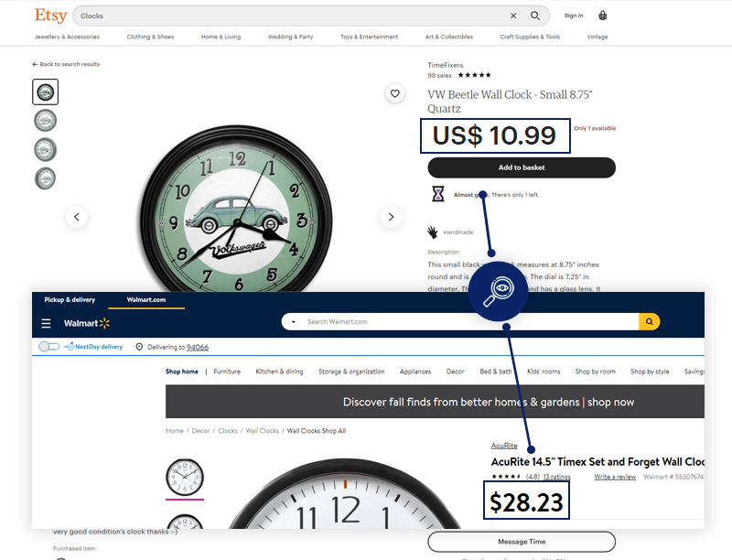Click the Message Time button
The height and width of the screenshot is (560, 732).
point(522,542)
